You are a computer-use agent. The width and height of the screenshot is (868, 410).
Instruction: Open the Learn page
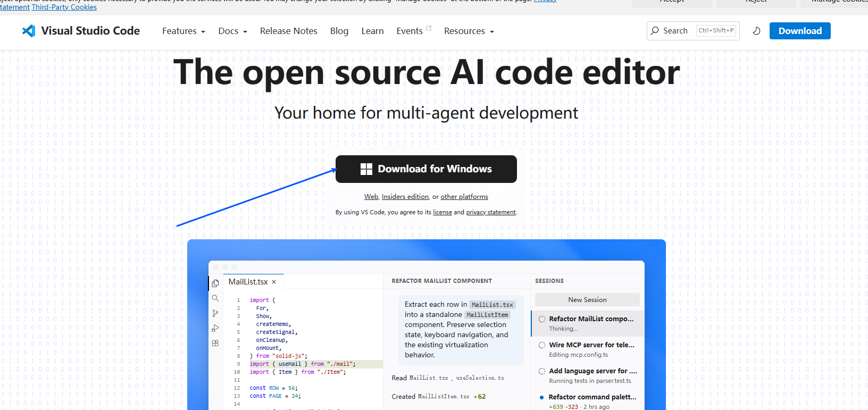pyautogui.click(x=372, y=31)
